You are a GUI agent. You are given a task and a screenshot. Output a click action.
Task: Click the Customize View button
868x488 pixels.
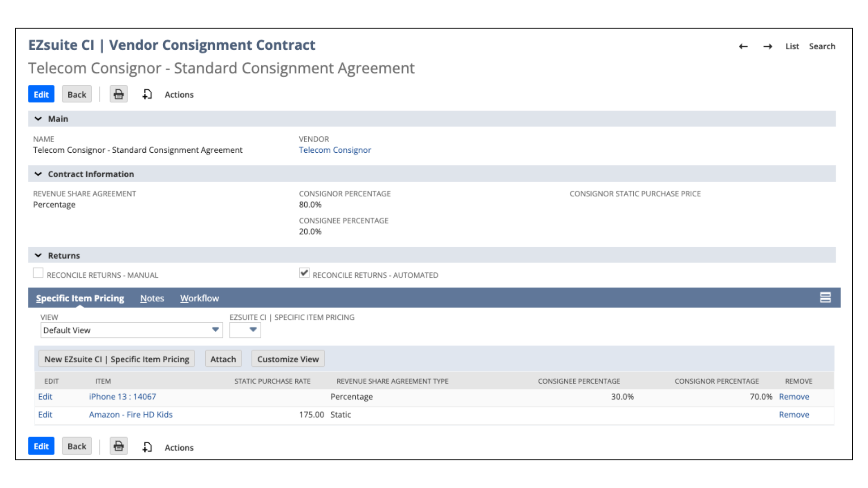click(288, 359)
